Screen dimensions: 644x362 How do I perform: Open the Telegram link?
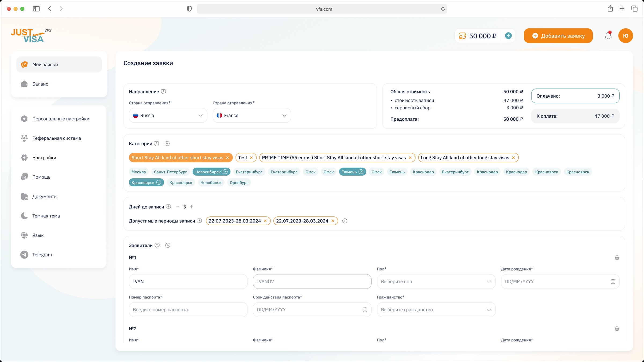[x=59, y=255]
